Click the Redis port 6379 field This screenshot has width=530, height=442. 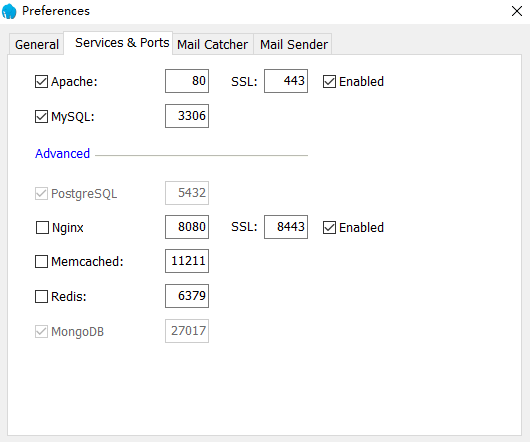(187, 296)
